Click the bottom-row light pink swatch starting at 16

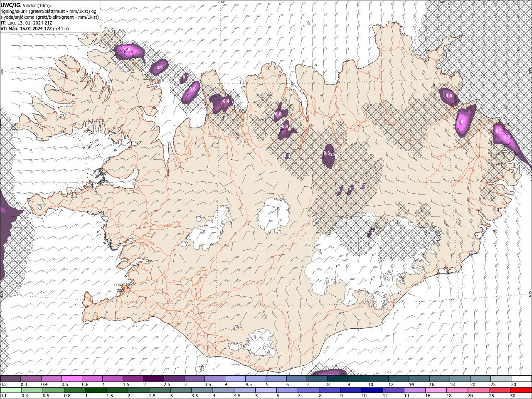[436, 390]
